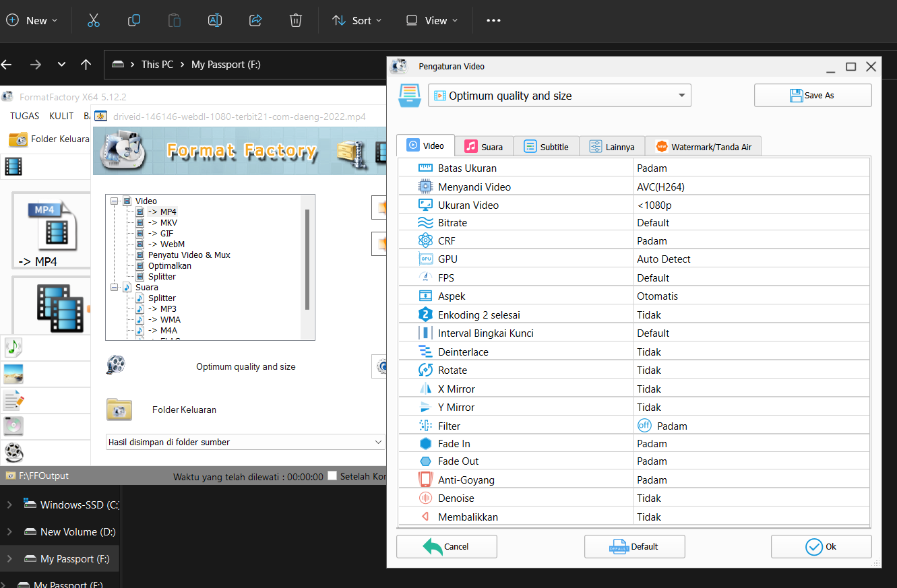
Task: Click the Cut scissors icon in Explorer toolbar
Action: pyautogui.click(x=94, y=20)
